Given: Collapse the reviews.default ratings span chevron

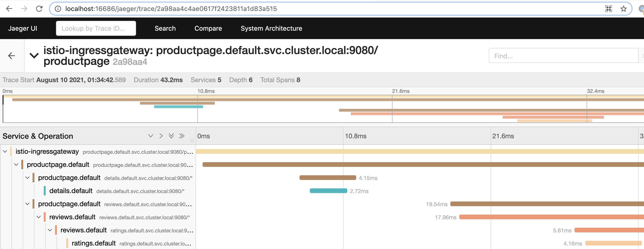Looking at the screenshot, I should [50, 230].
